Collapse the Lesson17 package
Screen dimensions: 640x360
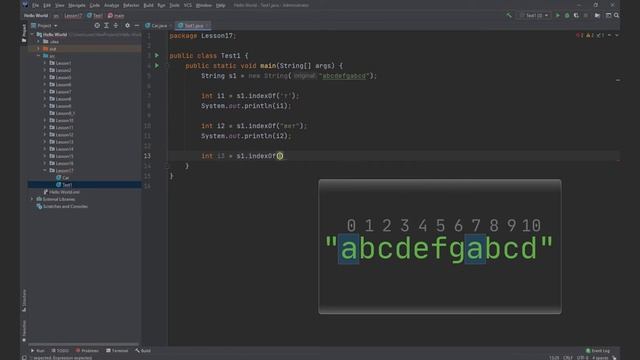(45, 170)
